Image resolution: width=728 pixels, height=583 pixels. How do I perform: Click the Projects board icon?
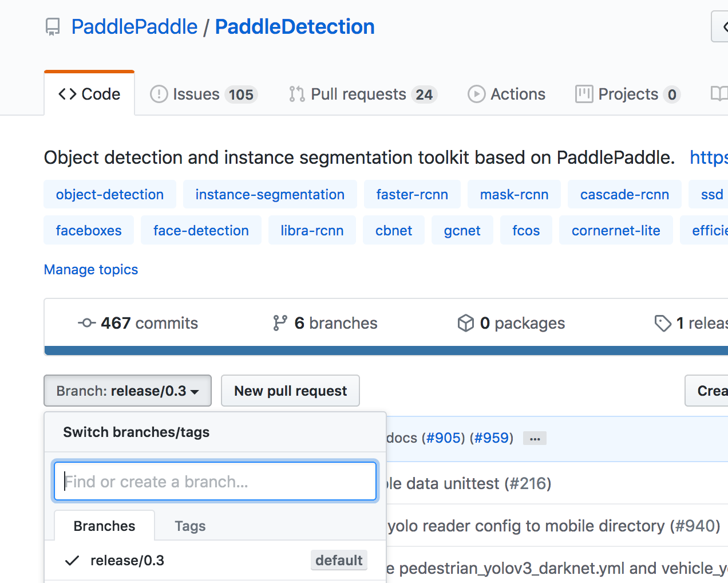[x=584, y=94]
